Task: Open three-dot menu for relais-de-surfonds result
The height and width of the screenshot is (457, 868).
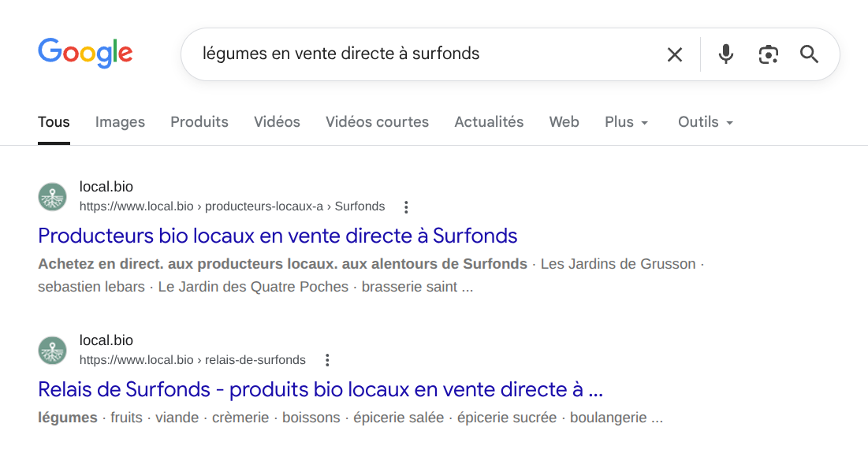Action: click(x=327, y=360)
